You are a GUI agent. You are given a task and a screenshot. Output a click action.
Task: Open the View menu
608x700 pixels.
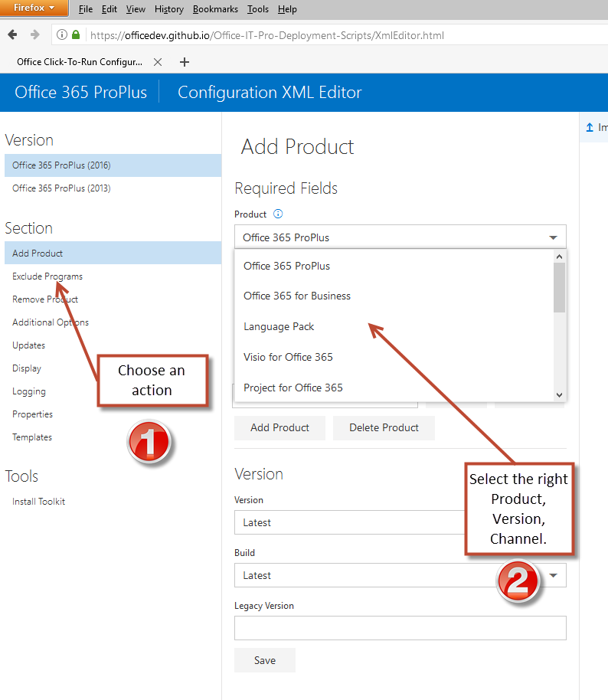click(136, 9)
